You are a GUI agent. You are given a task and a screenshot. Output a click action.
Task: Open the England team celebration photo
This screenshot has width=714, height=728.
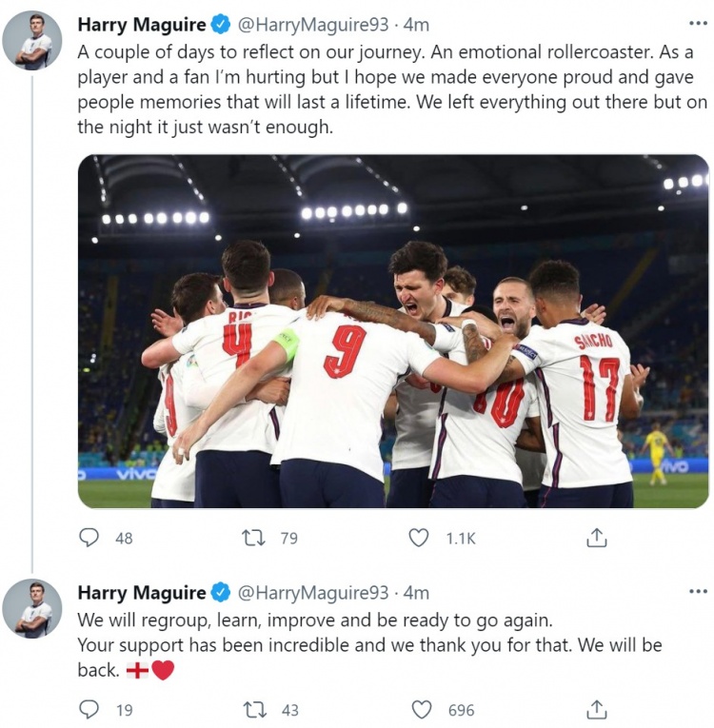[x=393, y=331]
